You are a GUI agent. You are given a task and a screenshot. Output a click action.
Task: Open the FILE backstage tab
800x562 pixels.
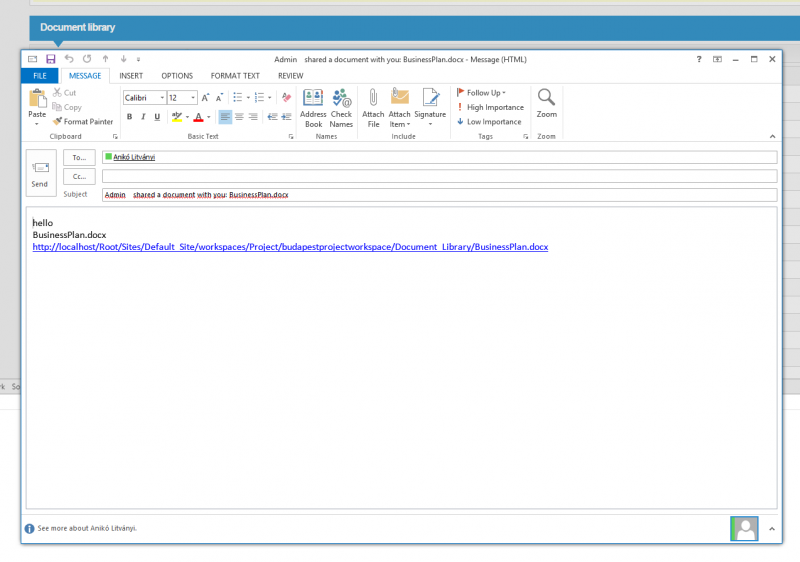click(40, 76)
